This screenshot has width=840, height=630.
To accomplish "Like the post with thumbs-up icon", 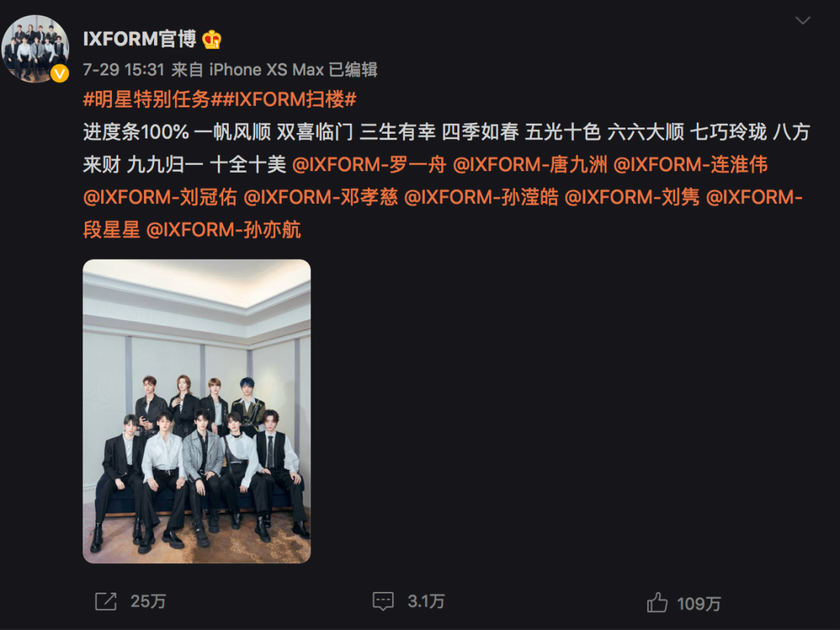I will coord(656,603).
